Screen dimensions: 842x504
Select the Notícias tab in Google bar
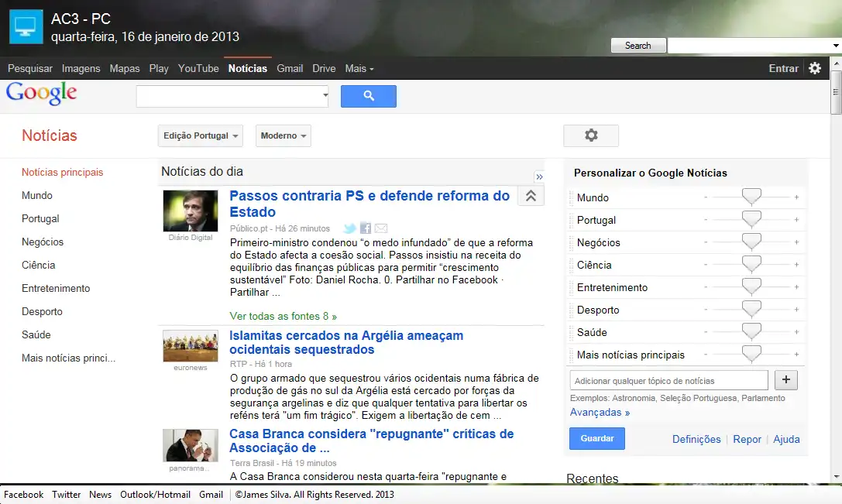(x=248, y=69)
